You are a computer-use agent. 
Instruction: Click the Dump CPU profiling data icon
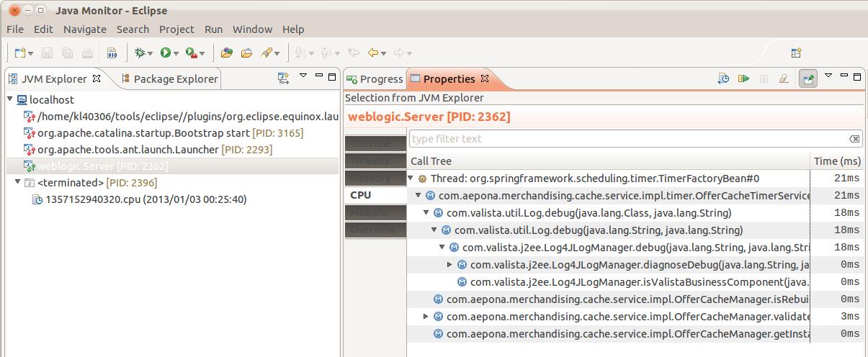724,78
